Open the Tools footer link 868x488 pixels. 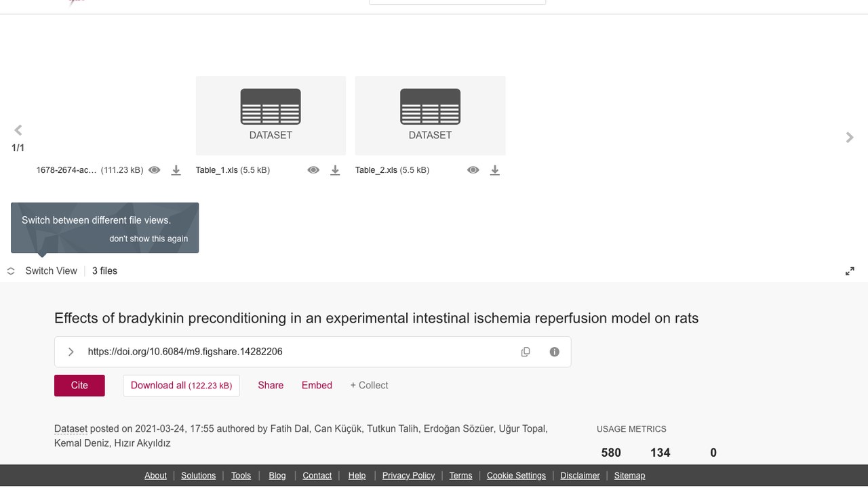pyautogui.click(x=241, y=476)
